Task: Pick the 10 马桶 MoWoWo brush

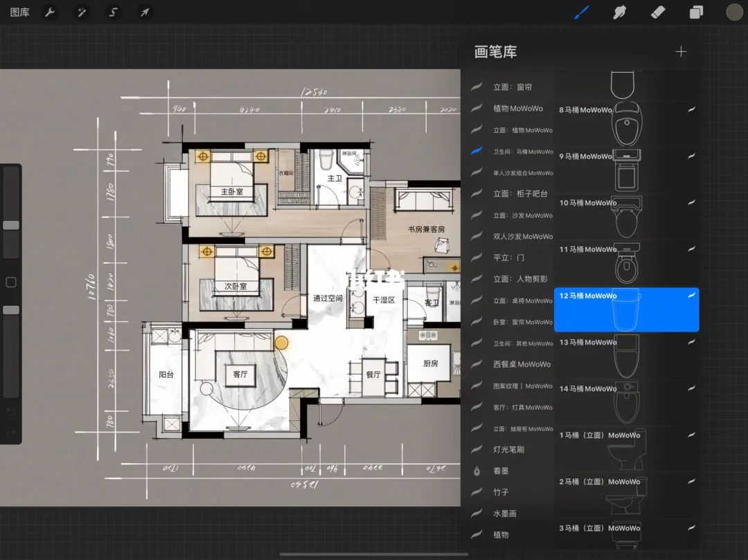Action: [x=627, y=216]
